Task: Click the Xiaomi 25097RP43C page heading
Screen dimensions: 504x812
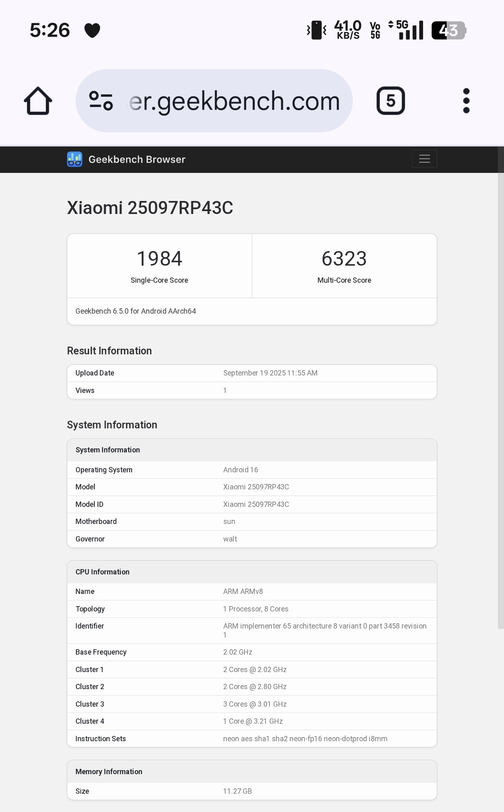Action: 150,208
